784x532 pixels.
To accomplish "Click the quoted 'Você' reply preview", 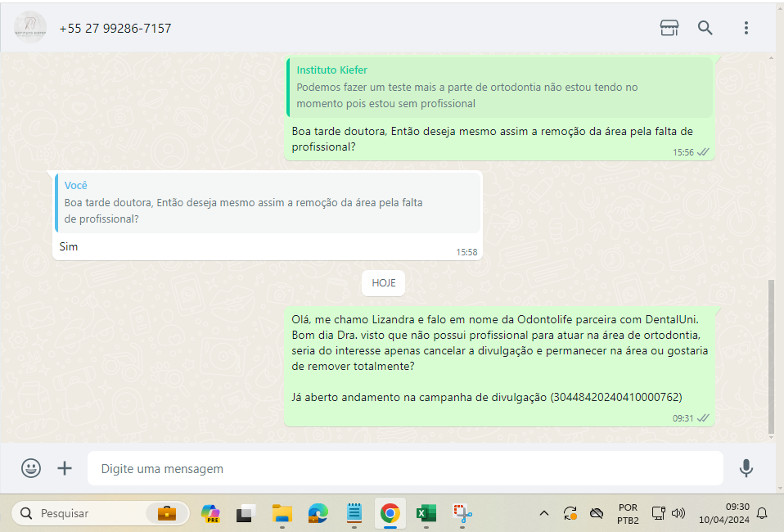I will 268,202.
